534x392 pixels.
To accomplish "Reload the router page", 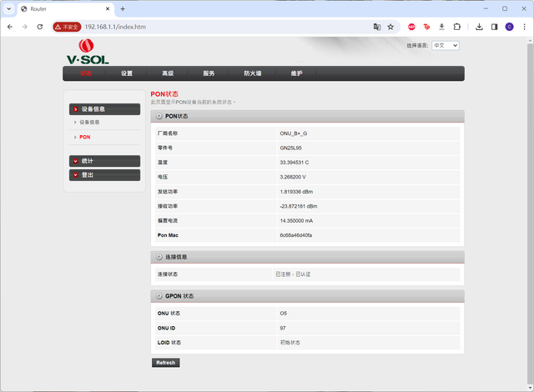I will [x=40, y=27].
